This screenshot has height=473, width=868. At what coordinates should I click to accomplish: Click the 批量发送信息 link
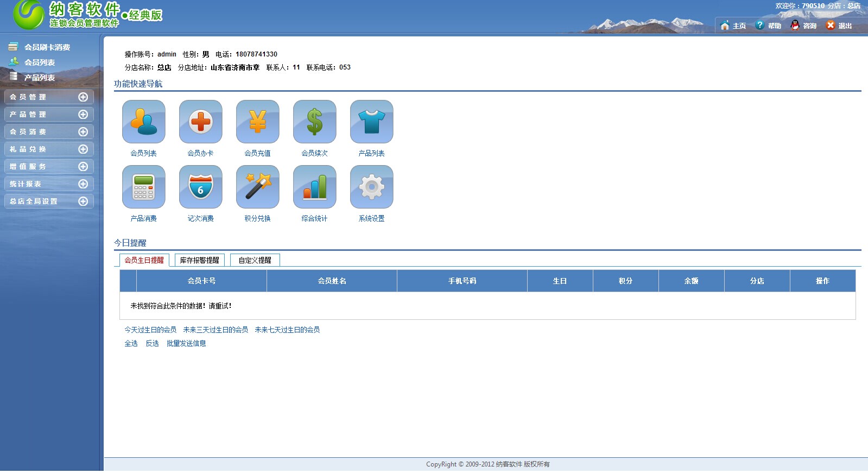click(186, 344)
